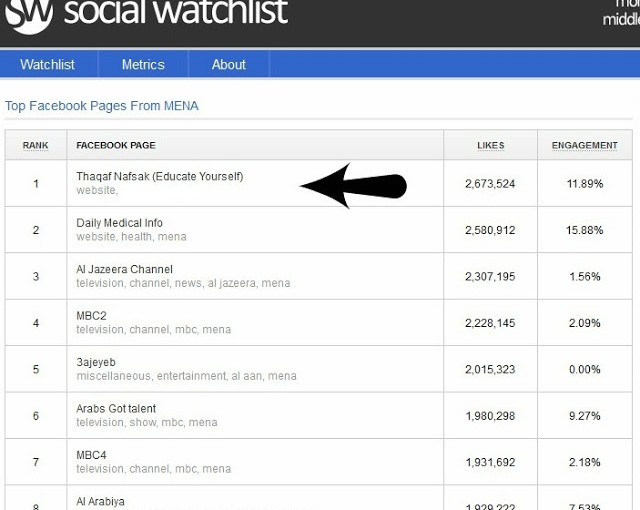The height and width of the screenshot is (510, 640).
Task: Click the website tag under Thaqaf Nafsak
Action: (97, 190)
